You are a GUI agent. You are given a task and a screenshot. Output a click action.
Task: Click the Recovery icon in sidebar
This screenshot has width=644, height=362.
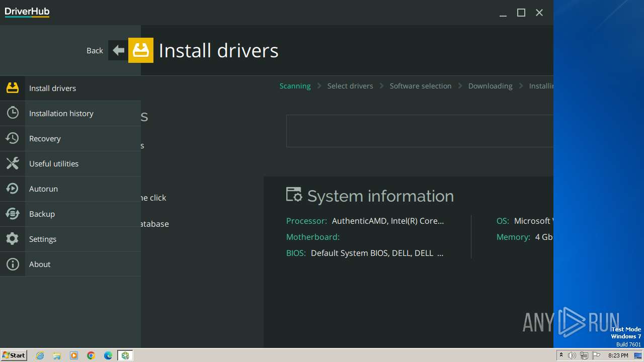click(x=13, y=138)
